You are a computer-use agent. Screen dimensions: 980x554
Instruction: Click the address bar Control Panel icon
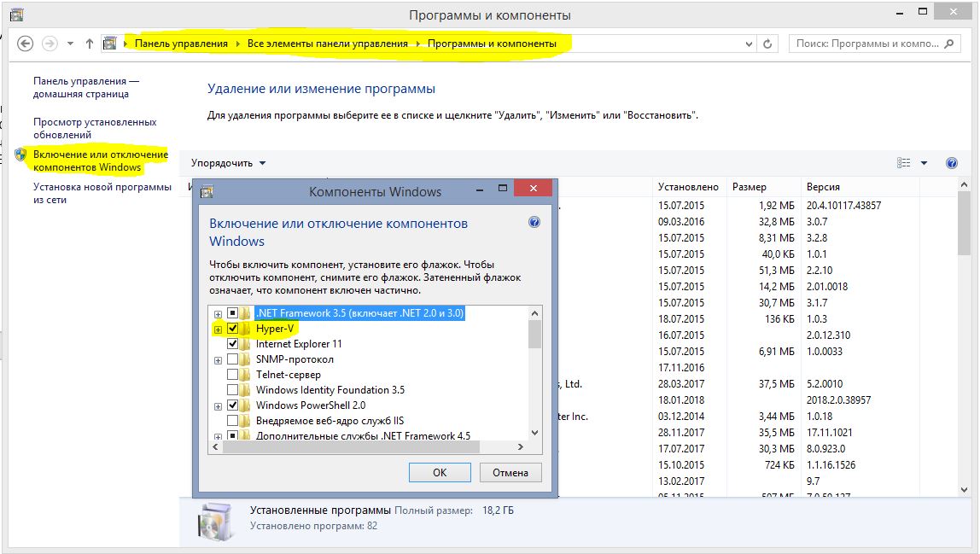110,44
